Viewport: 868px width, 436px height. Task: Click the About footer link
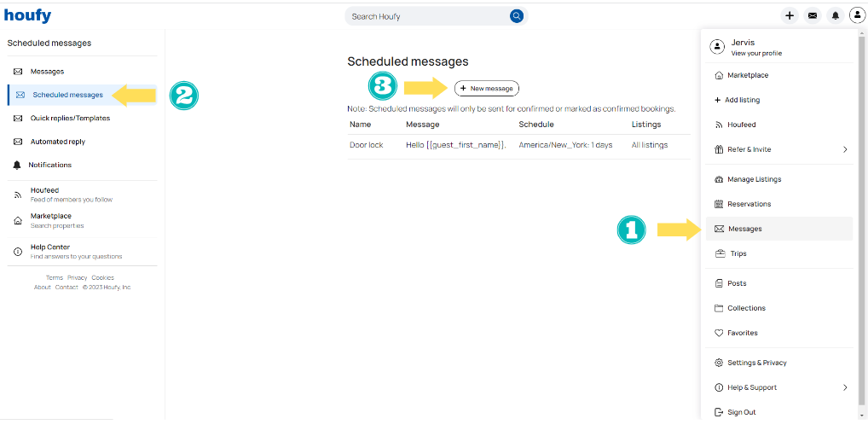coord(42,288)
